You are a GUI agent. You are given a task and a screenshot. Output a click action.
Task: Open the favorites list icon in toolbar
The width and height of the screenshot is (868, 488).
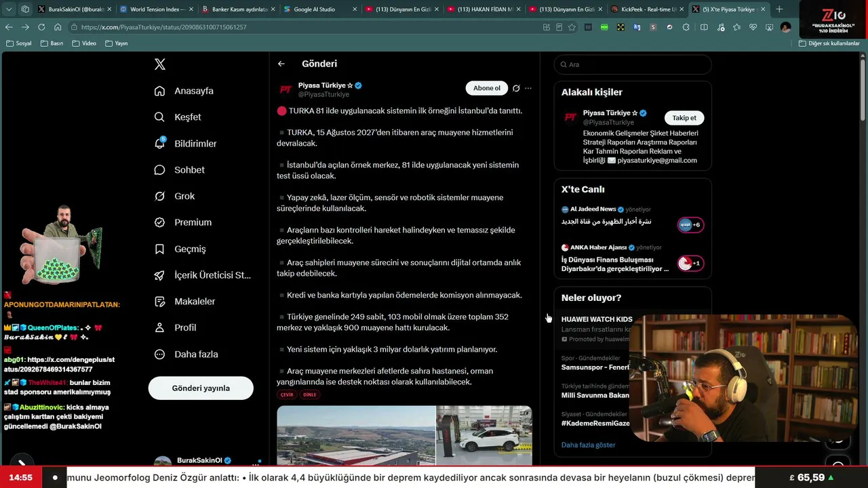pos(736,27)
